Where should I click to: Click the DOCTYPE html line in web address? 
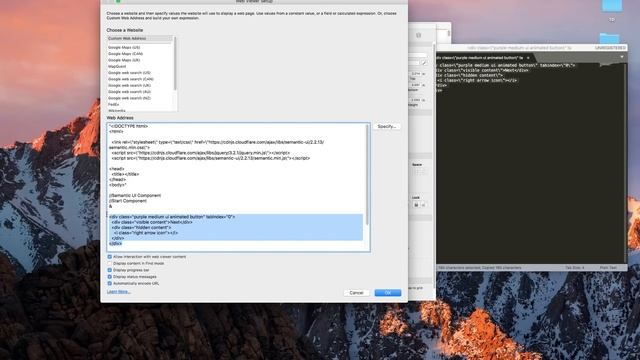(129, 126)
